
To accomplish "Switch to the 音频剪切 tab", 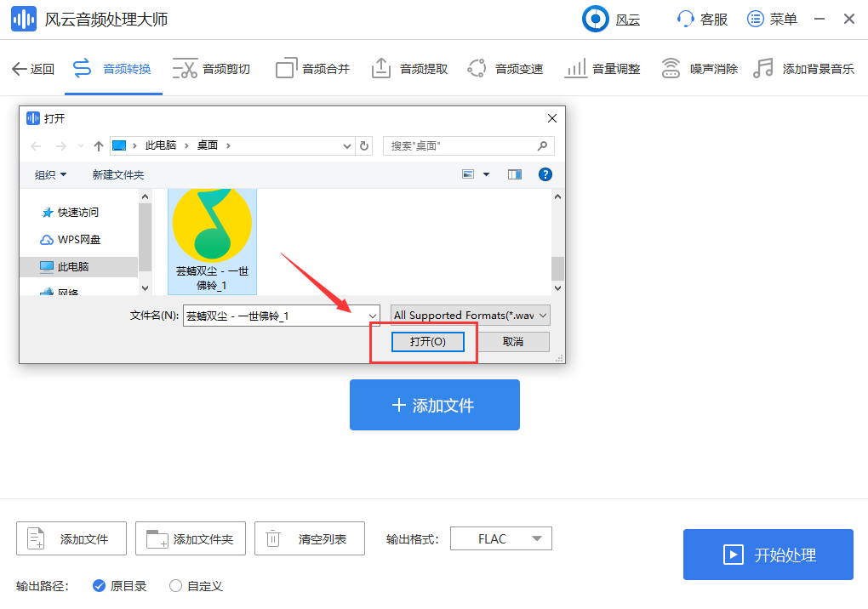I will (211, 69).
